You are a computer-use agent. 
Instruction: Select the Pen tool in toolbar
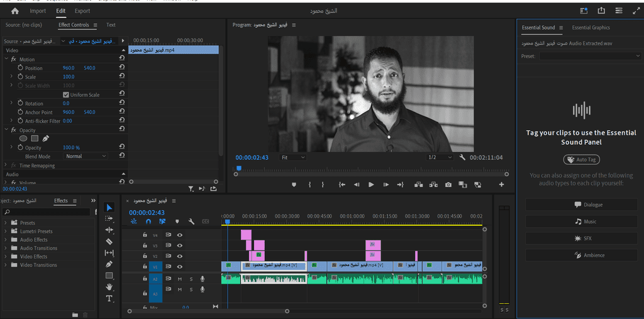(x=109, y=264)
